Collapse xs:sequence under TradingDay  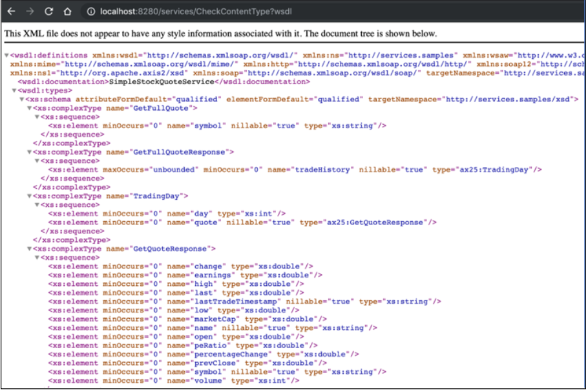[x=37, y=205]
